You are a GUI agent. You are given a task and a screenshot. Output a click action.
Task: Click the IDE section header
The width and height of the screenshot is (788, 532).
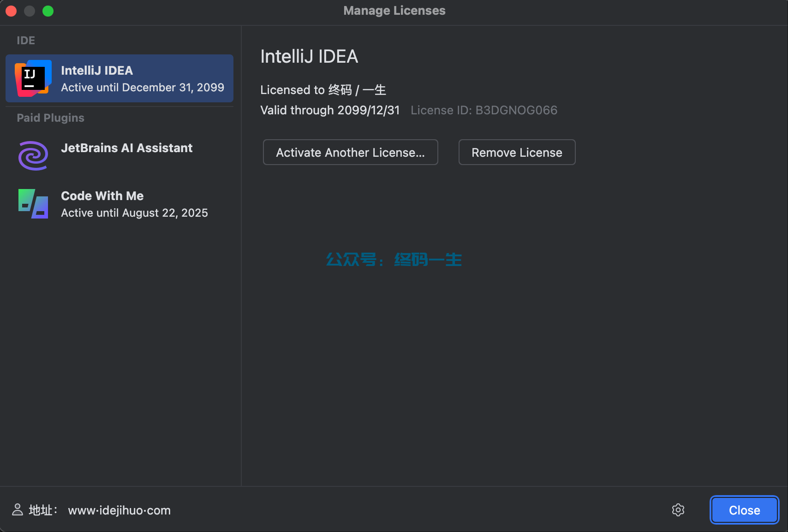[26, 40]
